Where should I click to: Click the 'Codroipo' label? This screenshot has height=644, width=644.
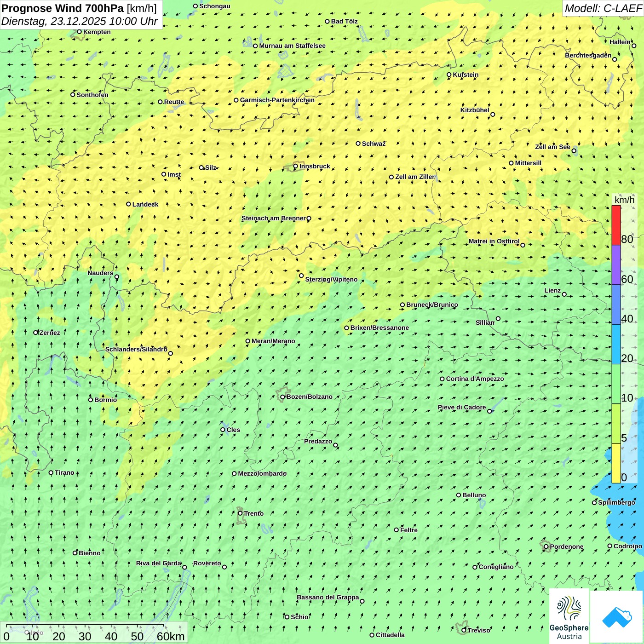(628, 546)
